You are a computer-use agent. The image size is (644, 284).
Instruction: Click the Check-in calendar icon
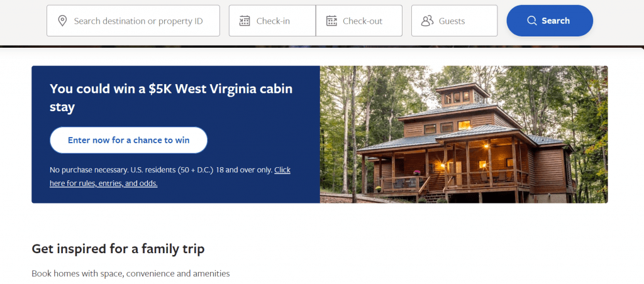tap(245, 21)
